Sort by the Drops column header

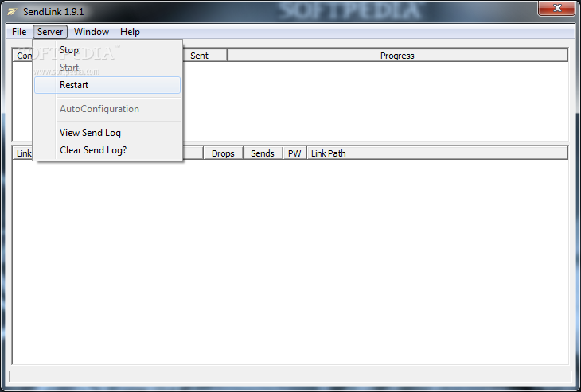(x=223, y=153)
